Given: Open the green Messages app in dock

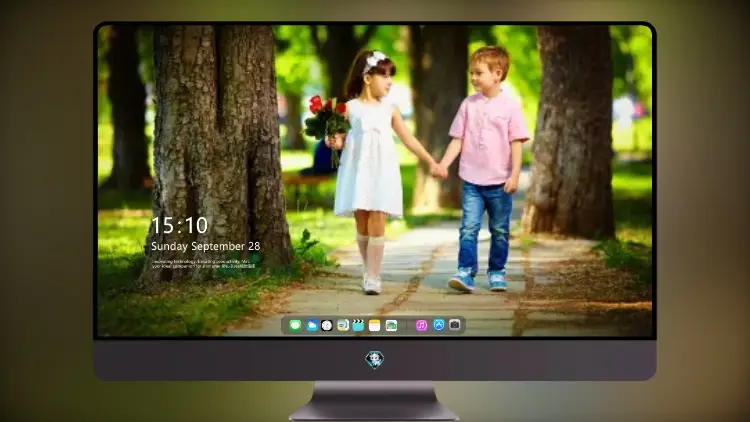Looking at the screenshot, I should pos(295,325).
